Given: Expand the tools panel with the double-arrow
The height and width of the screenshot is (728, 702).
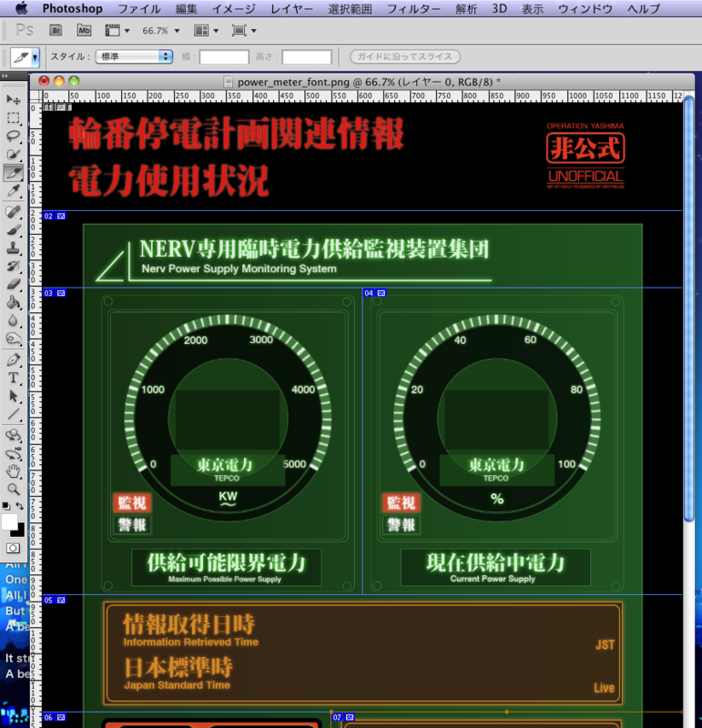Looking at the screenshot, I should pos(5,76).
